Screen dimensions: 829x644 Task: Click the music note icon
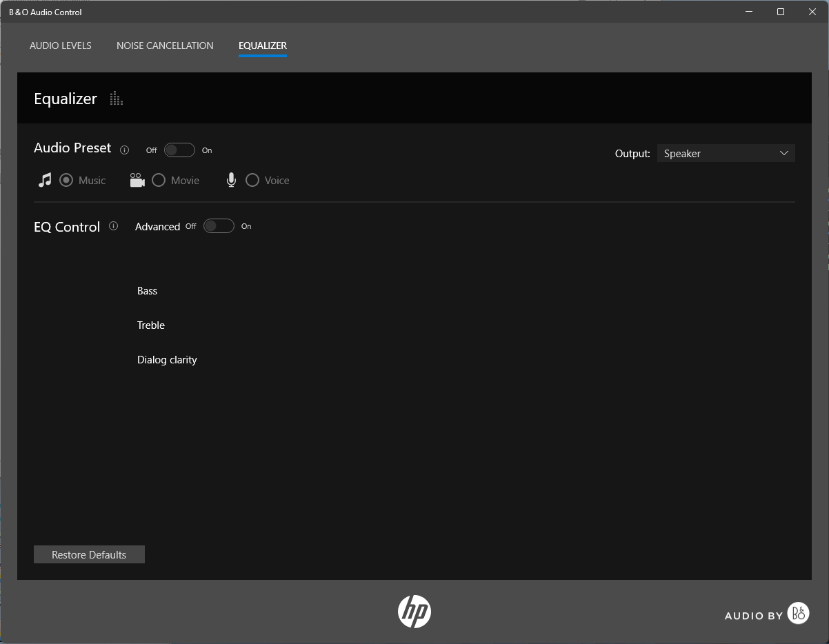click(x=45, y=181)
